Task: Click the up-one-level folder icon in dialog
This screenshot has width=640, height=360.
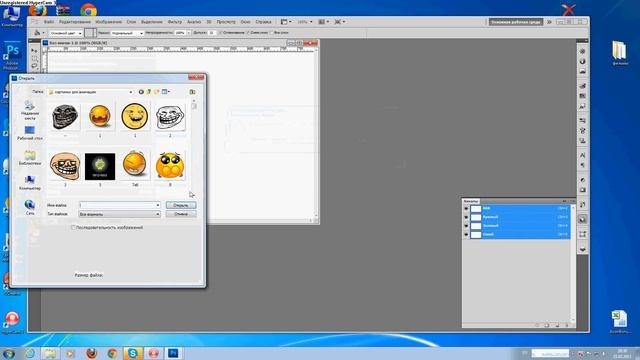Action: pos(149,92)
